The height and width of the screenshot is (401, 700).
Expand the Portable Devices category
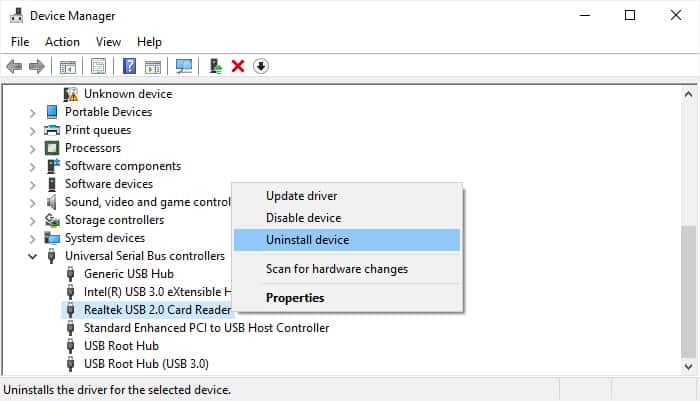(32, 113)
